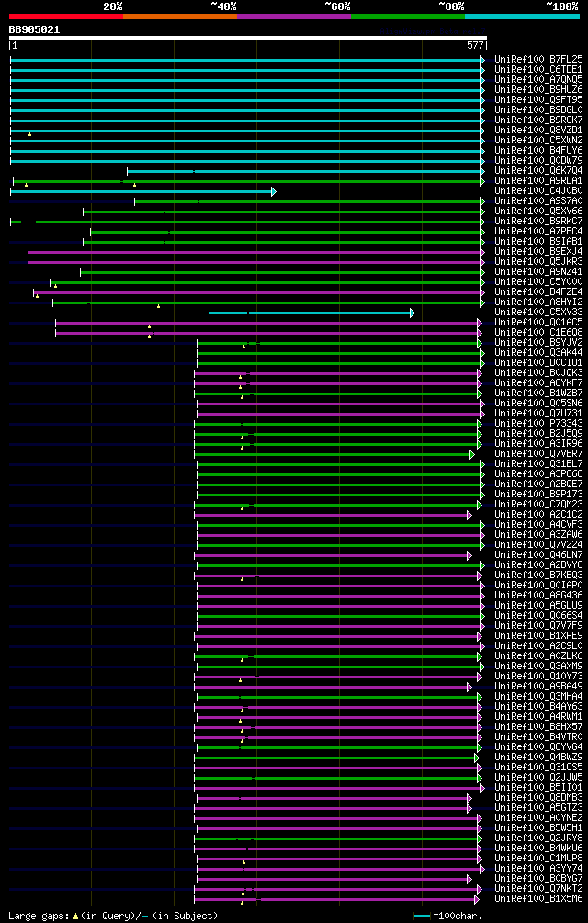Open hit UniRef100_Q01AC5
Viewport: 588px width, 923px height.
[538, 323]
